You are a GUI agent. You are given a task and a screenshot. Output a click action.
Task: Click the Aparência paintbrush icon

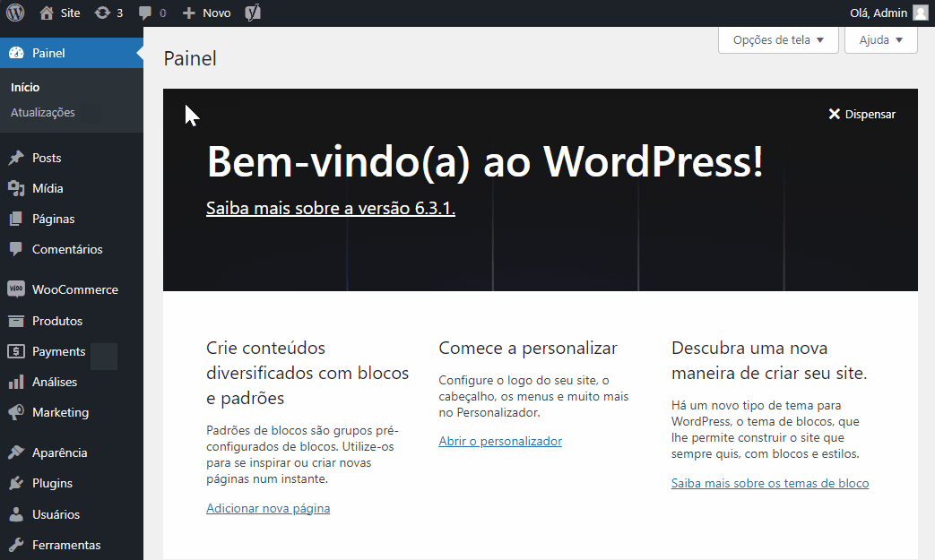16,452
